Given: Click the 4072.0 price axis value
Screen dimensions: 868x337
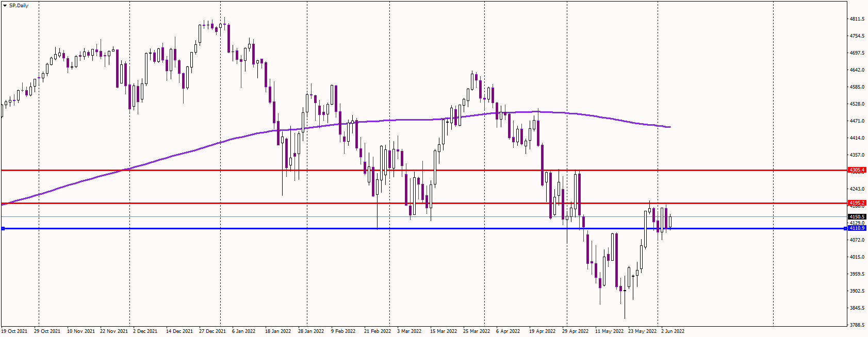Looking at the screenshot, I should click(857, 240).
